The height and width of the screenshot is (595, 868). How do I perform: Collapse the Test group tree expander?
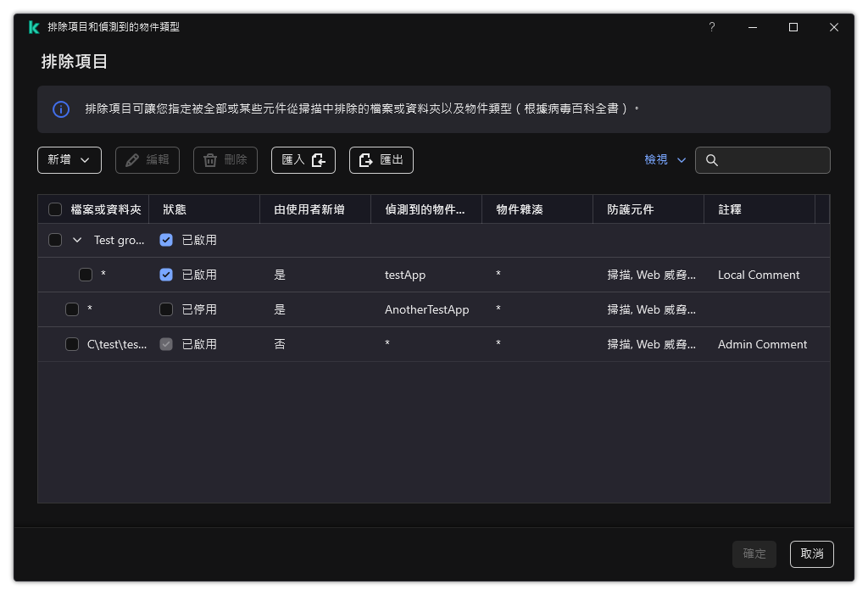click(x=77, y=240)
